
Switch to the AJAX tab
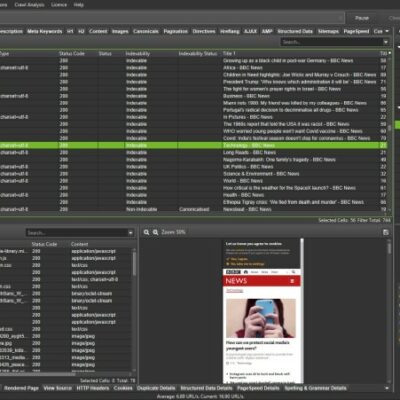(x=250, y=31)
